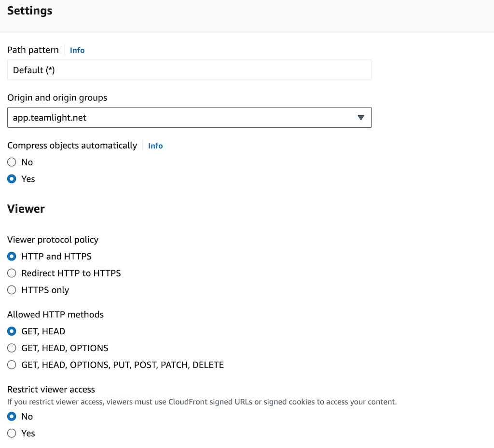Viewport: 494px width, 448px height.
Task: Set Restrict viewer access to Yes
Action: click(x=12, y=433)
